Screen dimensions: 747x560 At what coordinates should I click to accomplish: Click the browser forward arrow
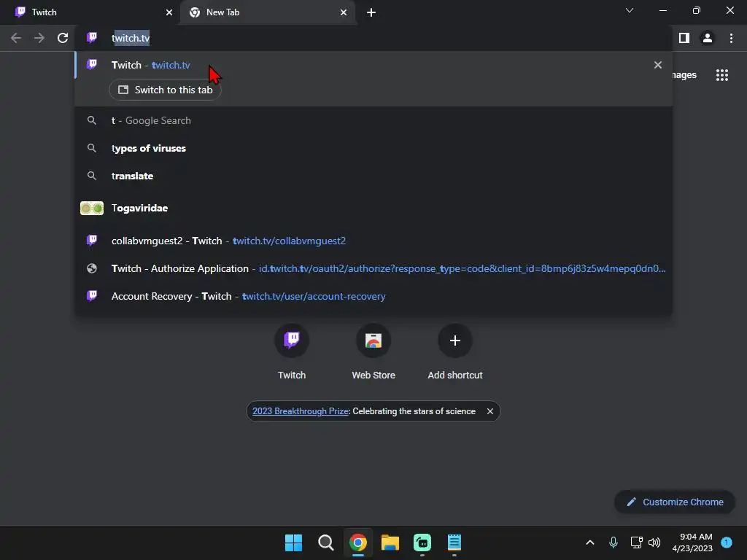pos(39,38)
